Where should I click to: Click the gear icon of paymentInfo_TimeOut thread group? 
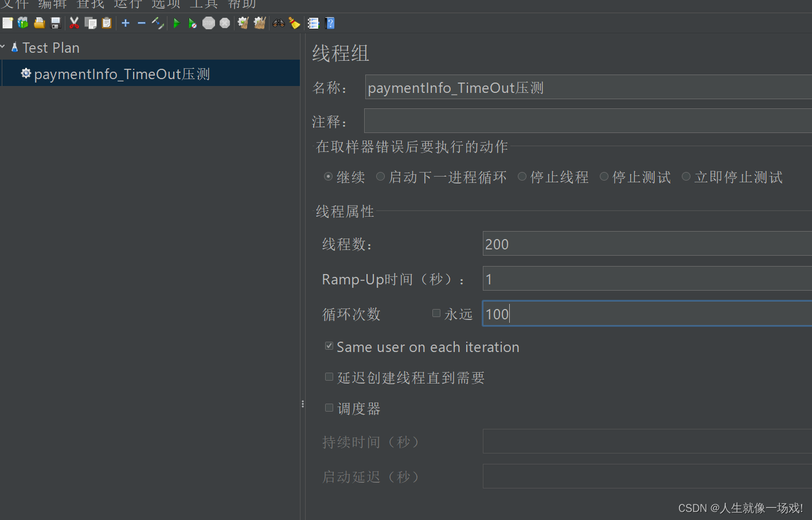(26, 73)
